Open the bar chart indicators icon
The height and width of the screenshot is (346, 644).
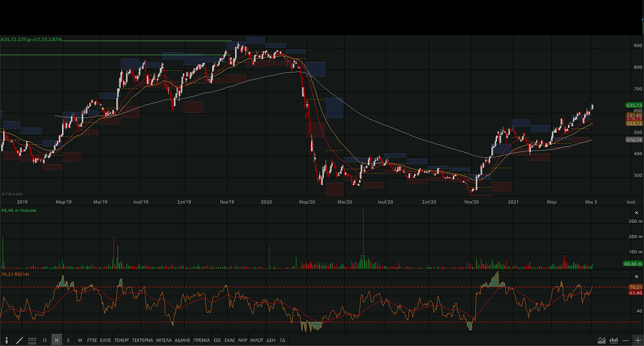(614, 340)
